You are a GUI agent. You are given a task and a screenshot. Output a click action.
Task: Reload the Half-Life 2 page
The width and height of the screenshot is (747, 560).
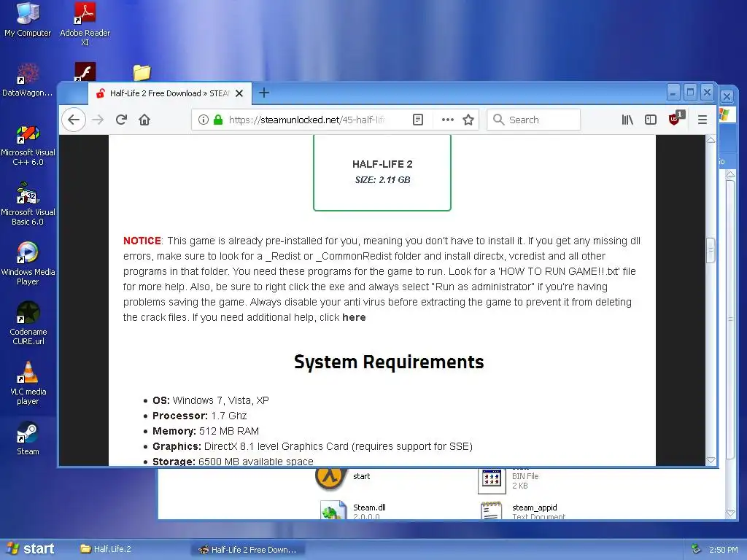coord(121,120)
